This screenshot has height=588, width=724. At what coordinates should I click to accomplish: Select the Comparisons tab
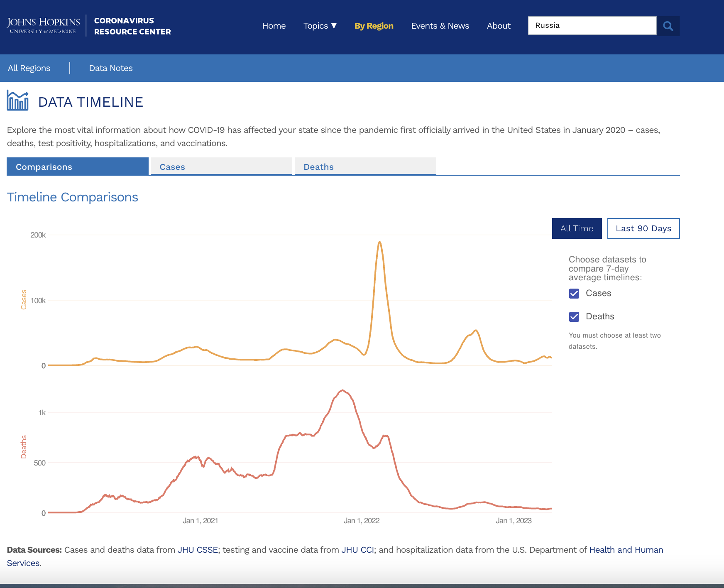click(78, 167)
